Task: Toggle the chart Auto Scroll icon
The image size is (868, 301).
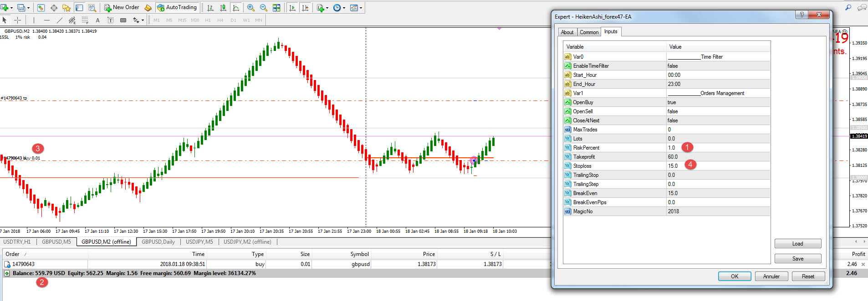Action: pyautogui.click(x=292, y=8)
